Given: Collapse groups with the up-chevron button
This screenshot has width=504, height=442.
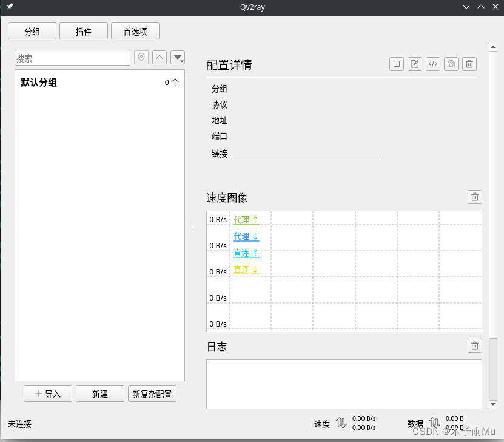Looking at the screenshot, I should [x=160, y=58].
